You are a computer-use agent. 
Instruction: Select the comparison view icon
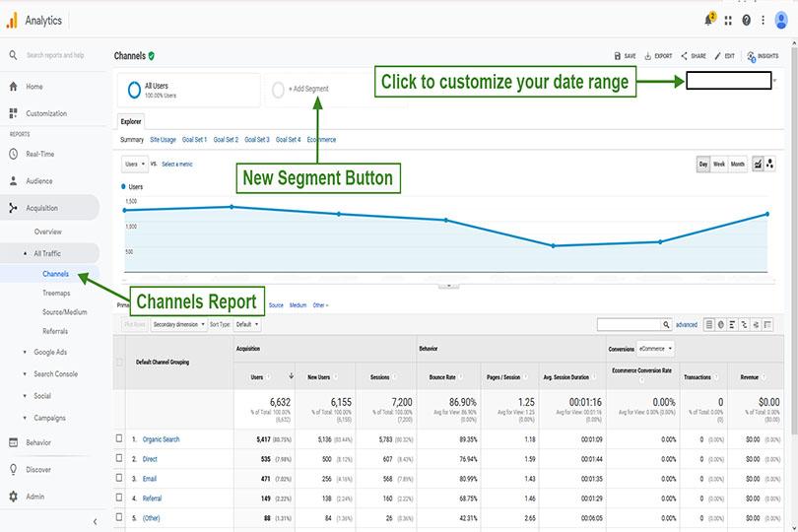tap(744, 325)
